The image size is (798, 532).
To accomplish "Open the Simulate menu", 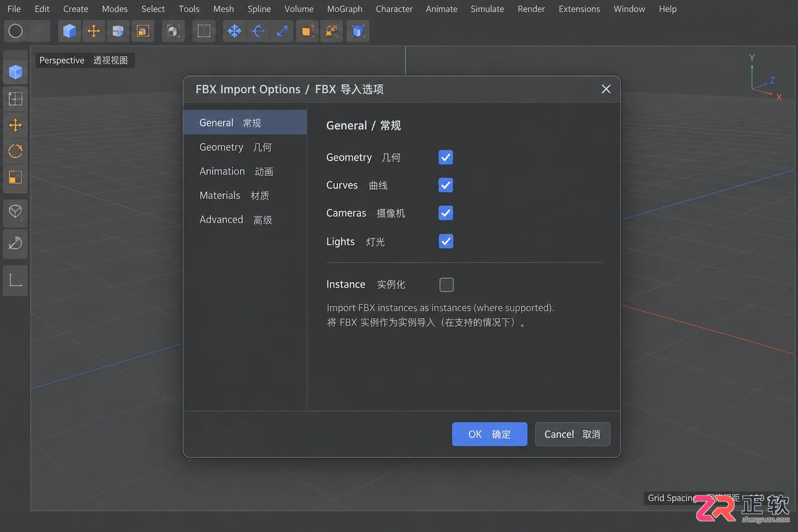I will (487, 9).
